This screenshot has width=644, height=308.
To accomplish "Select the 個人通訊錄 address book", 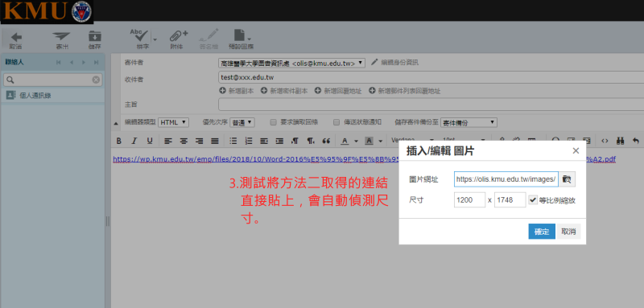I will 52,96.
